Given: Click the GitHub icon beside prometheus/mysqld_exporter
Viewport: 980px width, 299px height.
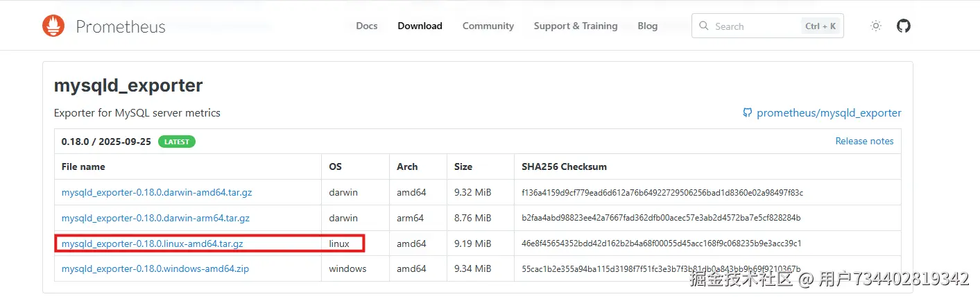Looking at the screenshot, I should [747, 113].
